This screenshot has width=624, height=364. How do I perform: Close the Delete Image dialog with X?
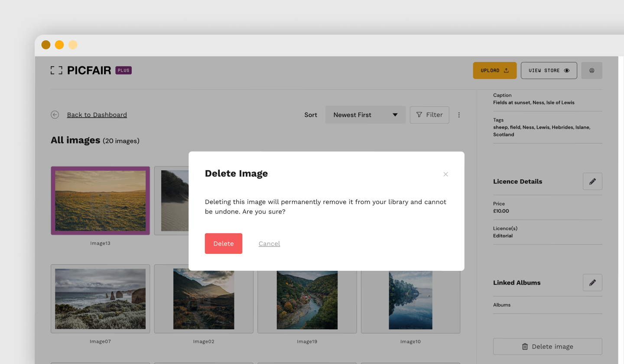pos(445,174)
